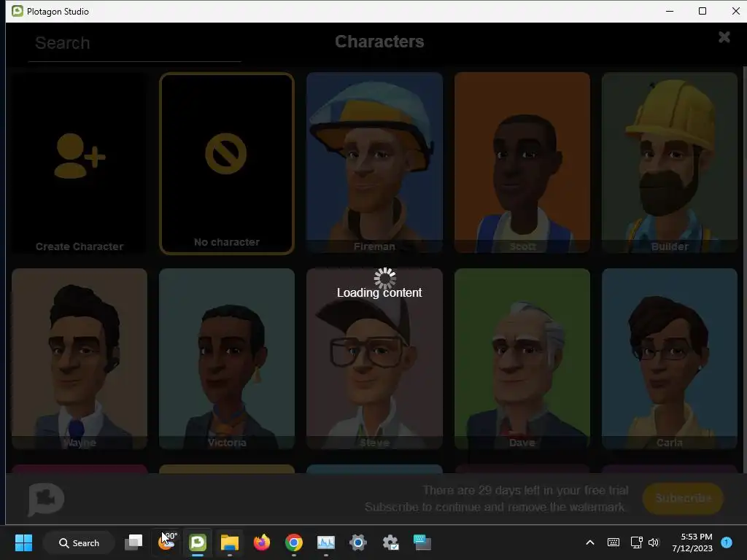The width and height of the screenshot is (747, 560).
Task: Open the Windows Start menu
Action: click(x=23, y=542)
